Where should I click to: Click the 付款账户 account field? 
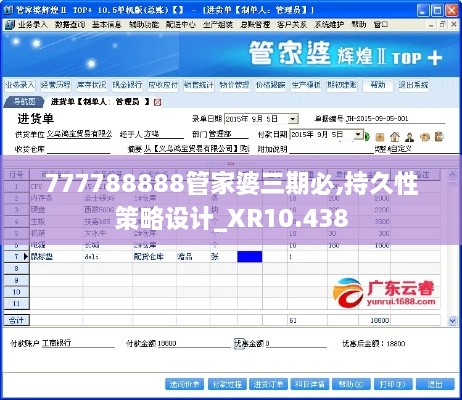coord(78,343)
